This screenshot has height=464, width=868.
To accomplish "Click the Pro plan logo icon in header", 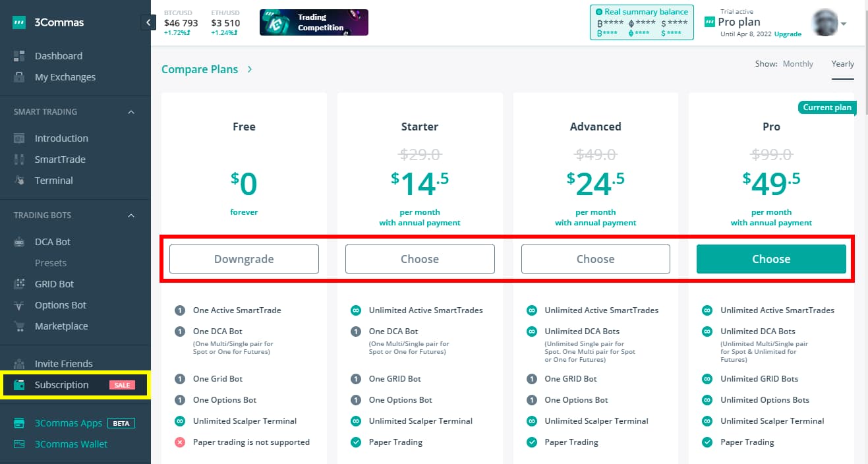I will (710, 22).
